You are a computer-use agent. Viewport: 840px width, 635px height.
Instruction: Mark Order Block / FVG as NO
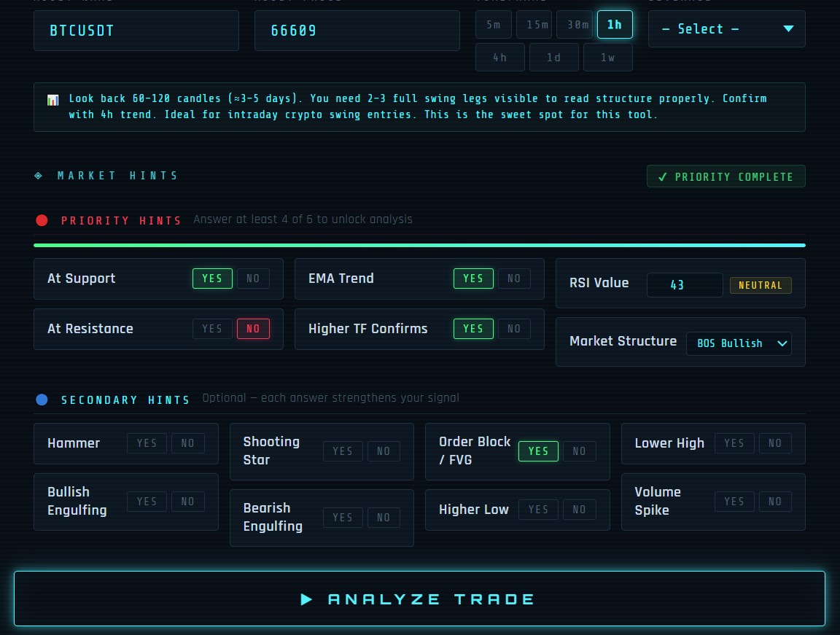click(x=579, y=451)
